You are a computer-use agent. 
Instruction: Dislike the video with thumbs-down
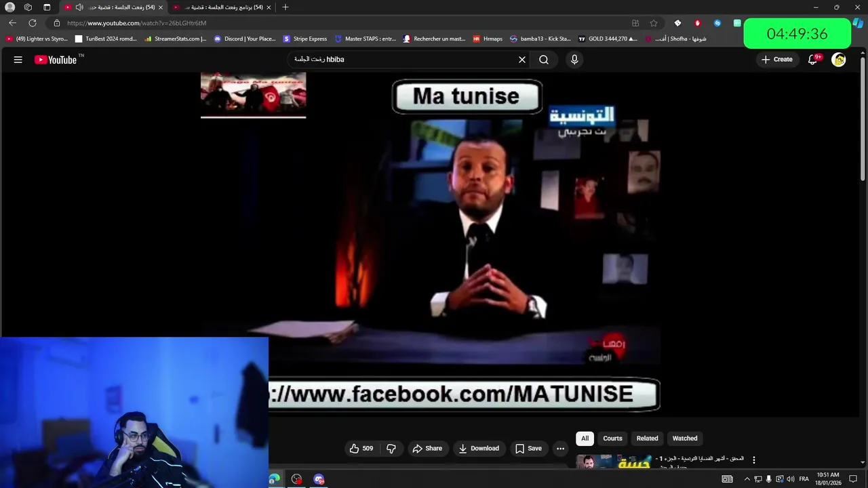point(391,448)
